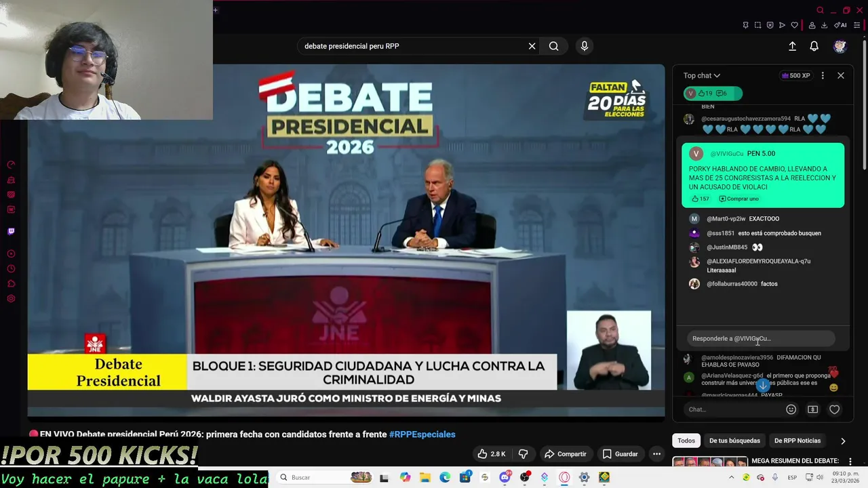Open extensions puzzle icon in sidebar
Viewport: 868px width, 488px height.
click(11, 284)
